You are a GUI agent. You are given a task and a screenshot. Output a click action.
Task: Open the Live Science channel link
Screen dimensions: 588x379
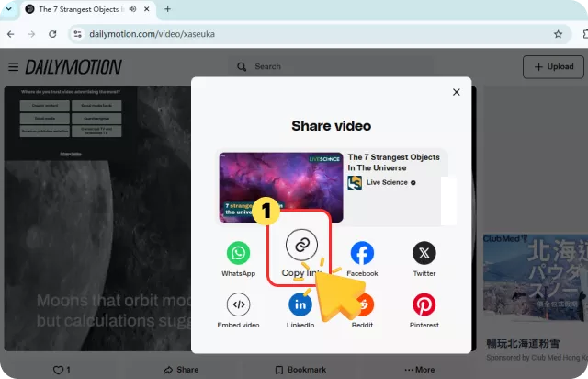coord(387,182)
